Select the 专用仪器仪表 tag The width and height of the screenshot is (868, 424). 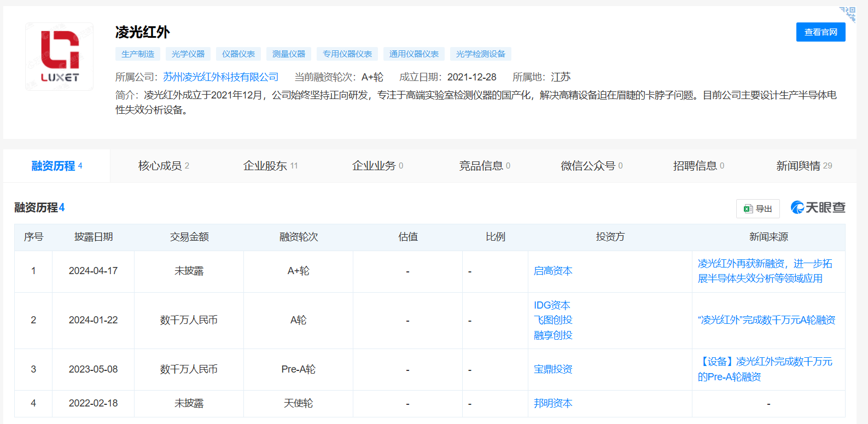347,54
